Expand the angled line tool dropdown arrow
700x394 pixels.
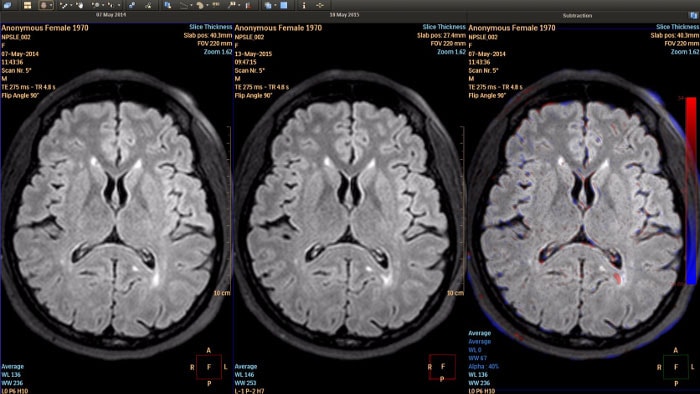point(192,5)
